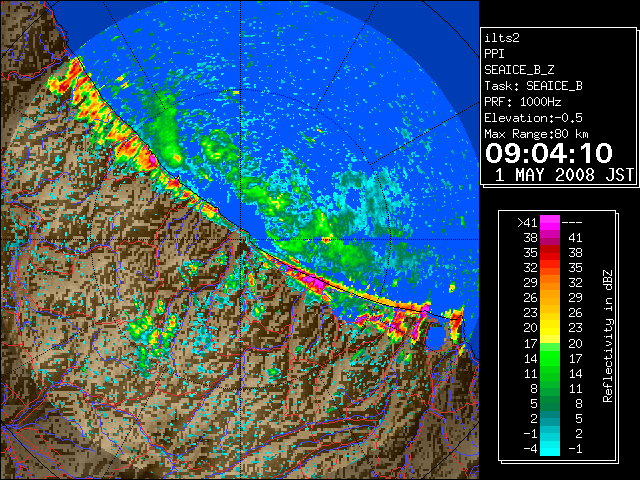Screen dimensions: 640x480
Task: Select the 'PPI' scan type text
Action: tap(494, 54)
